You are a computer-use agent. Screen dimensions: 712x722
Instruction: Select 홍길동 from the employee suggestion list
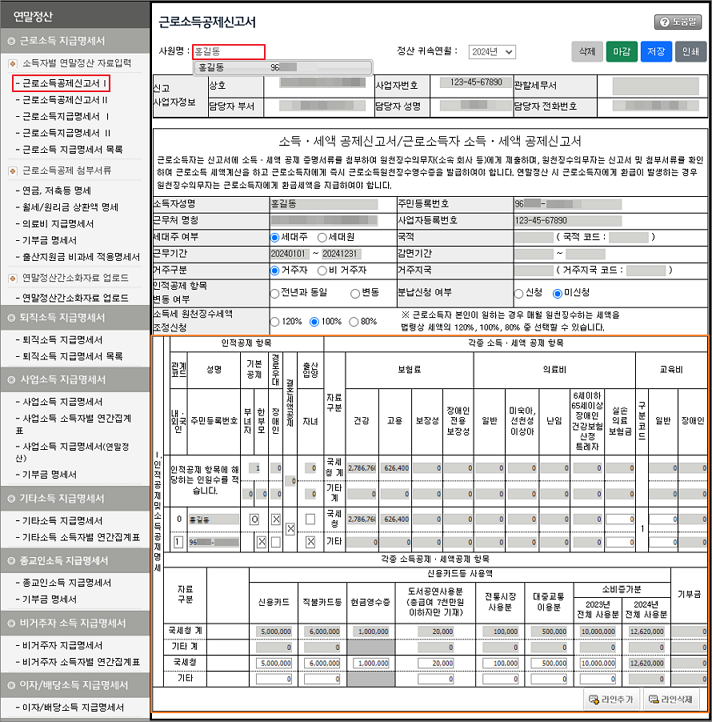pyautogui.click(x=283, y=67)
